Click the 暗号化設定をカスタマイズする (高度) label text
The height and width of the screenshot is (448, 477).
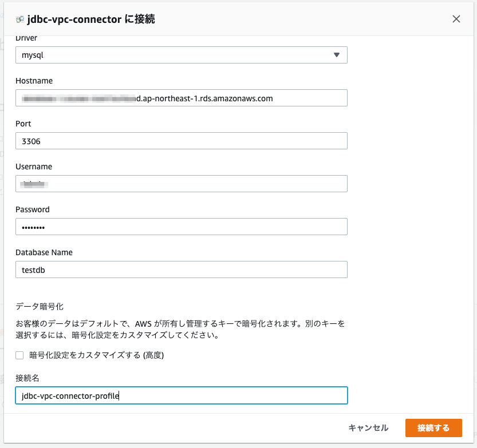pos(97,355)
